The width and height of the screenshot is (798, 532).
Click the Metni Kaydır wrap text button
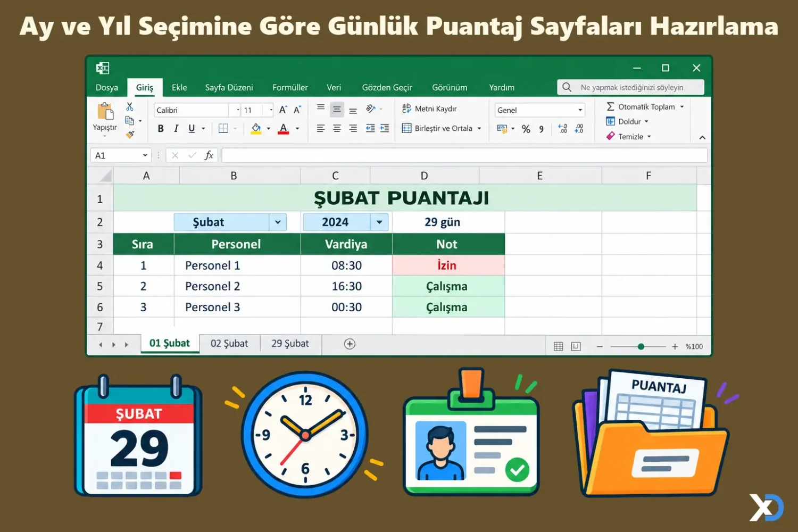(429, 109)
